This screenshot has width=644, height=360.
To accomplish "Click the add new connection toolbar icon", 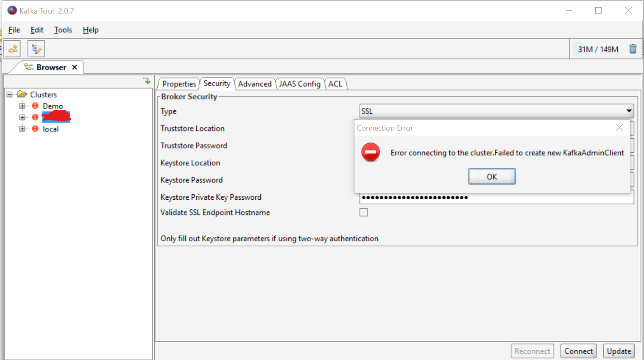I will coord(13,49).
